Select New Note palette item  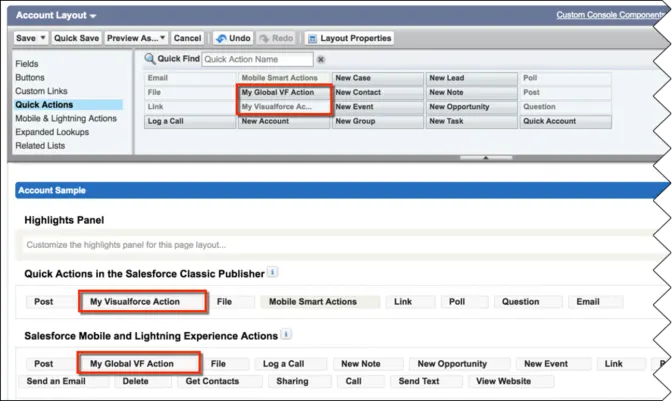pyautogui.click(x=471, y=93)
